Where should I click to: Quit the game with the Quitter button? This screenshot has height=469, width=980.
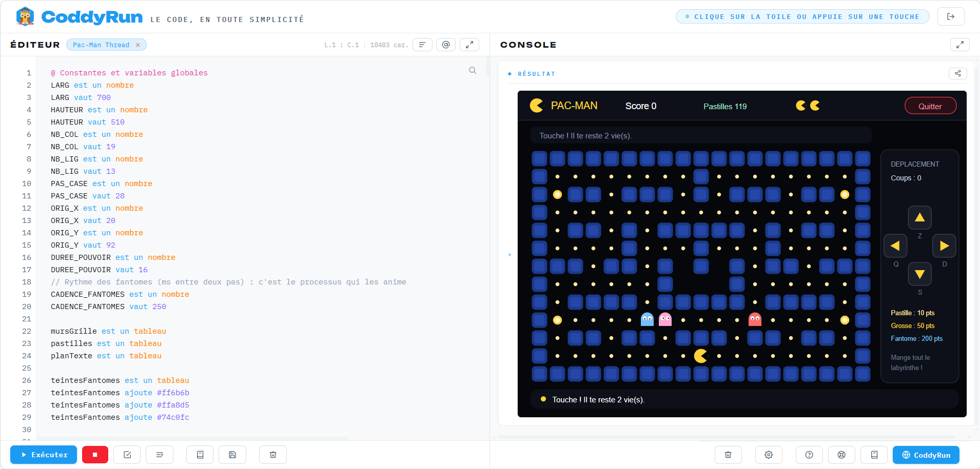click(x=930, y=106)
